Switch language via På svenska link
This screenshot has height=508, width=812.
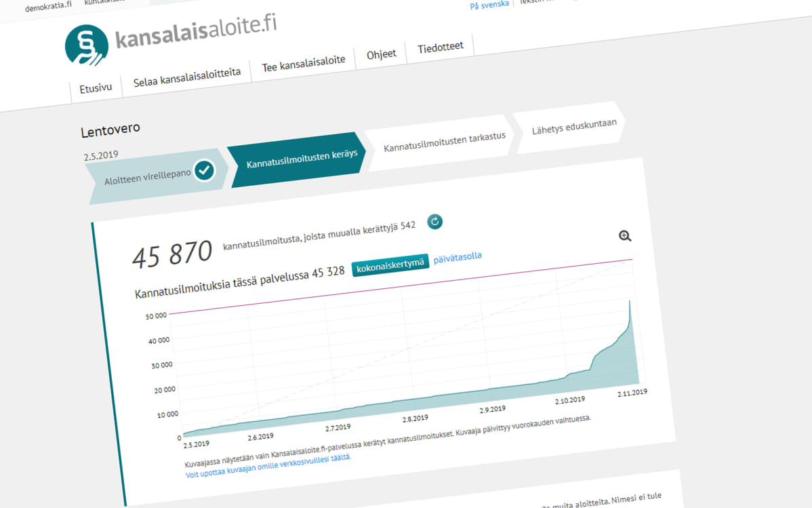[489, 5]
